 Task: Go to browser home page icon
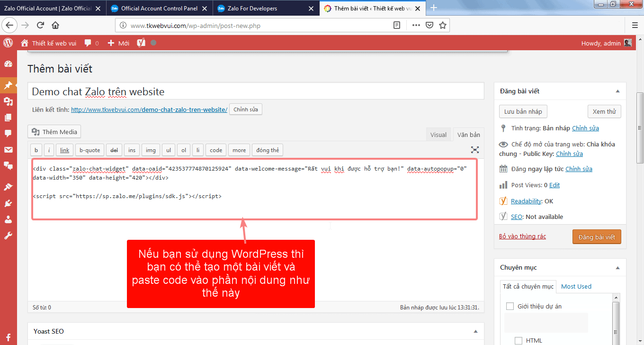(x=55, y=25)
